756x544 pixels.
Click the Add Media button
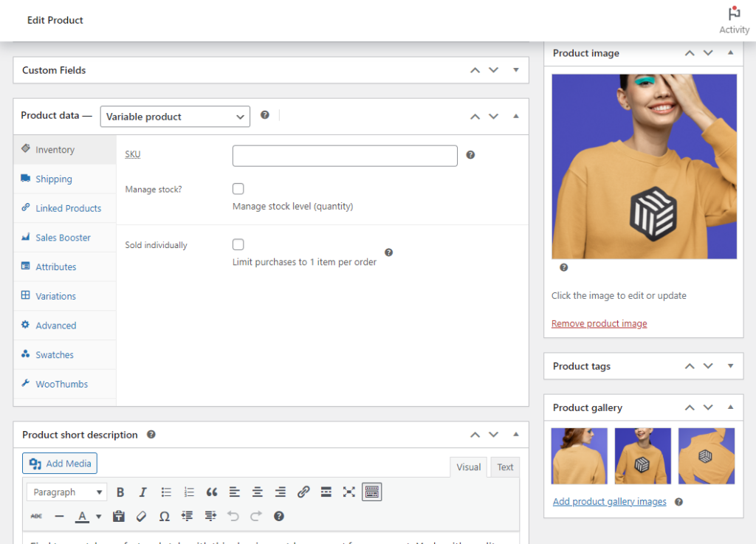coord(59,463)
